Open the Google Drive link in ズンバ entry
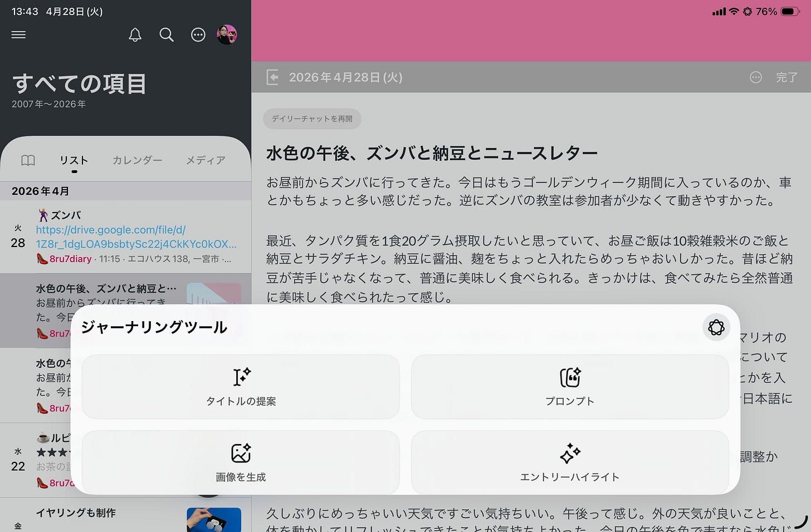Viewport: 811px width, 532px height. 136,237
